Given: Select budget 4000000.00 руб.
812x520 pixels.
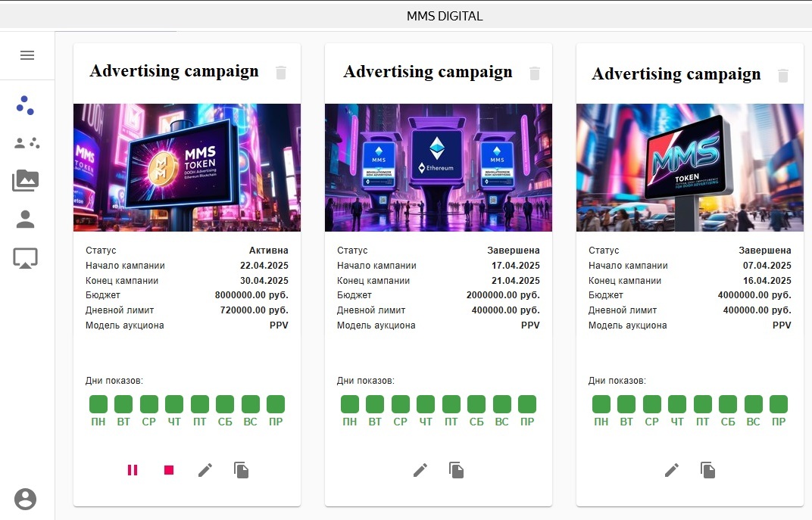Looking at the screenshot, I should coord(754,295).
